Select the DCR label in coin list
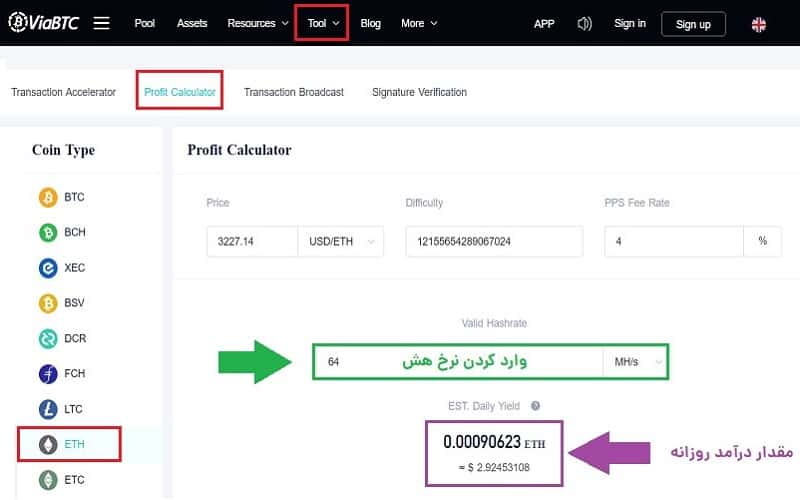 coord(75,338)
